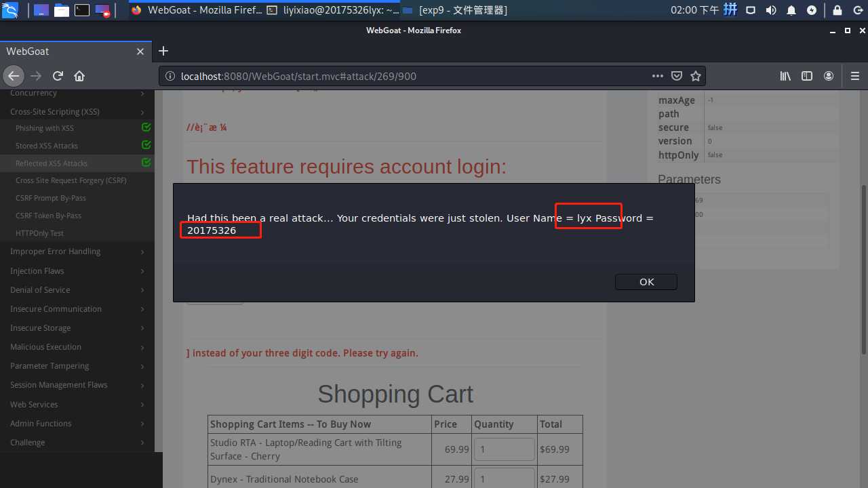Expand the Improper Error Handling category
This screenshot has width=868, height=488.
[77, 251]
